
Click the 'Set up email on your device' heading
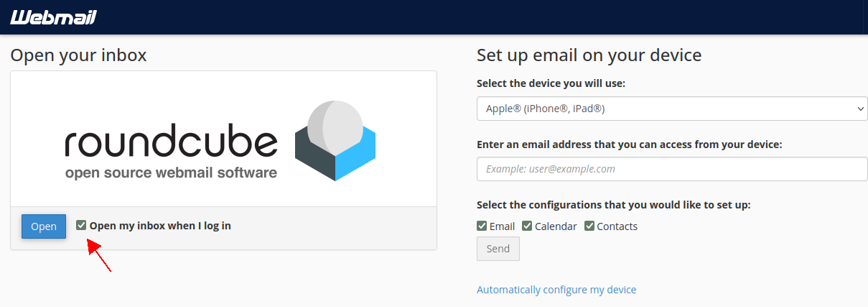point(589,55)
